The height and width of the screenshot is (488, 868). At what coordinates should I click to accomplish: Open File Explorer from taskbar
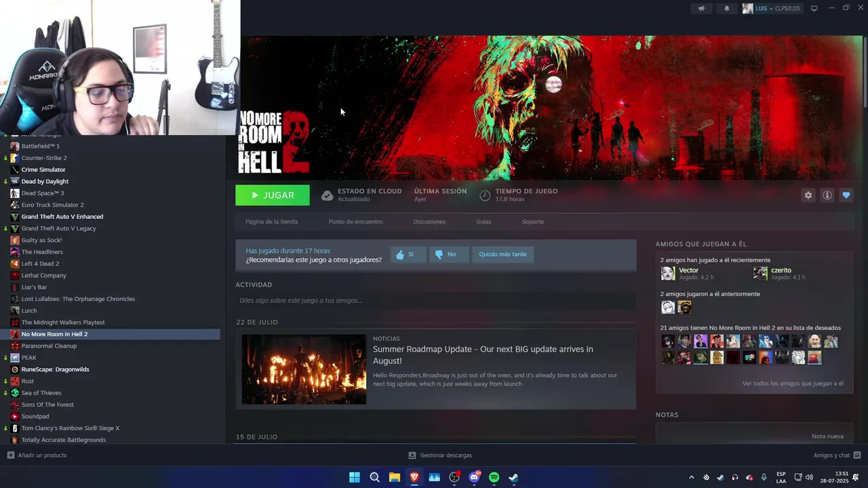click(x=394, y=477)
